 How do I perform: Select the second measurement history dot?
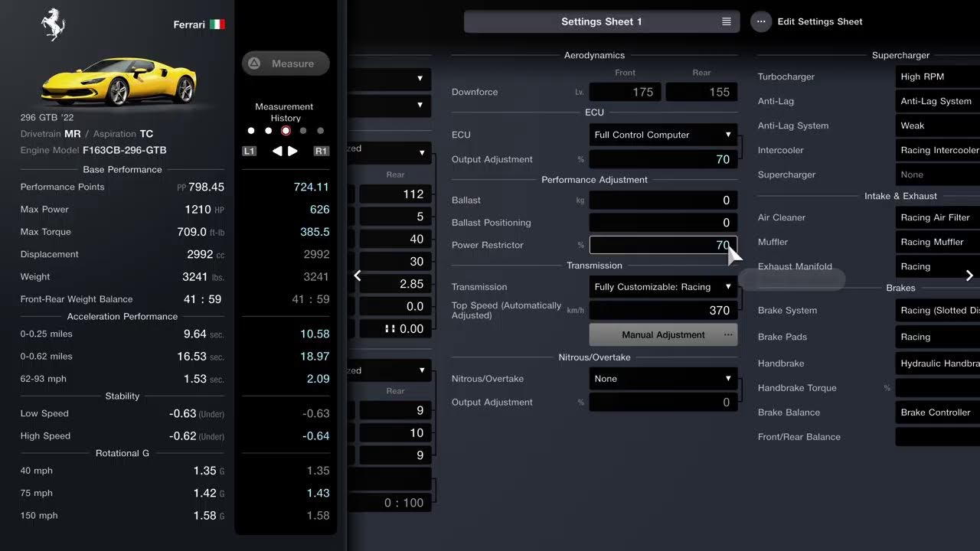tap(268, 131)
